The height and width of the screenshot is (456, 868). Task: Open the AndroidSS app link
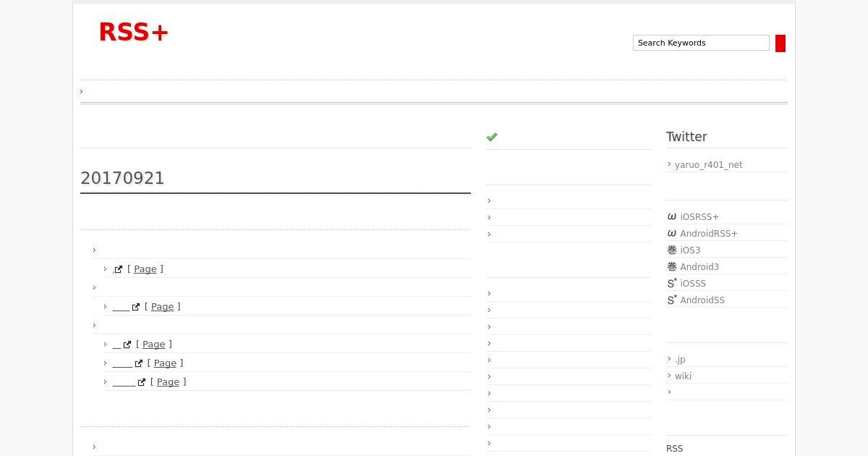[702, 300]
